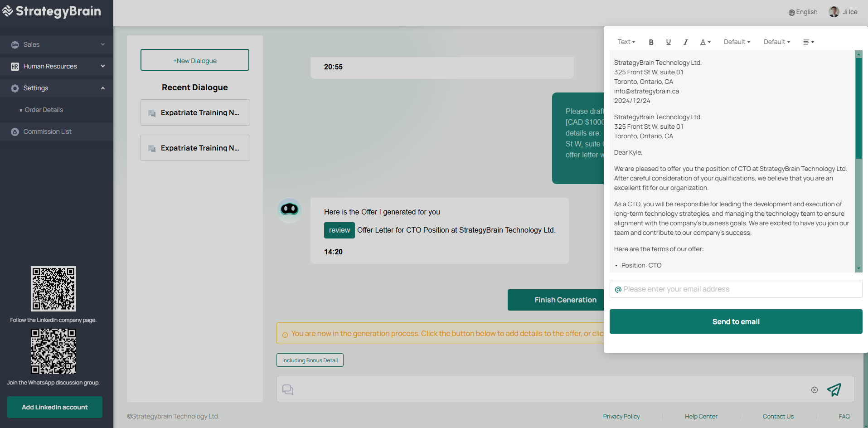The height and width of the screenshot is (428, 868).
Task: Click the StrategyBrain logo
Action: 52,11
